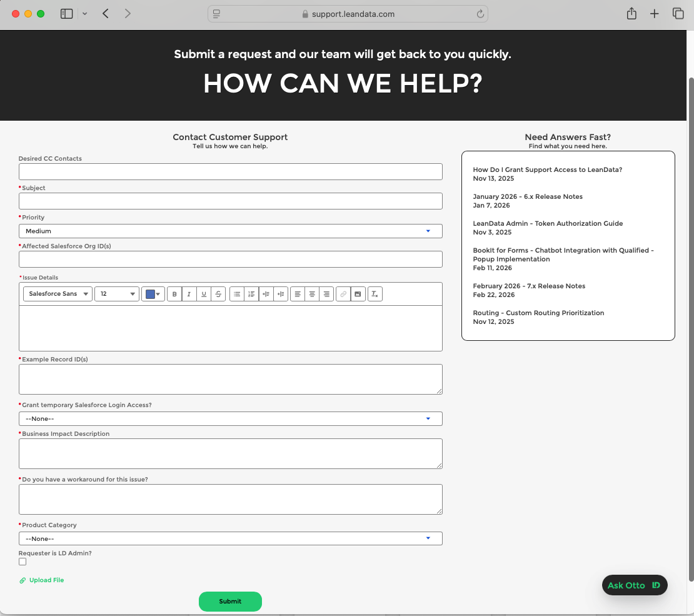Expand the Product Category dropdown
The height and width of the screenshot is (616, 694).
[230, 538]
